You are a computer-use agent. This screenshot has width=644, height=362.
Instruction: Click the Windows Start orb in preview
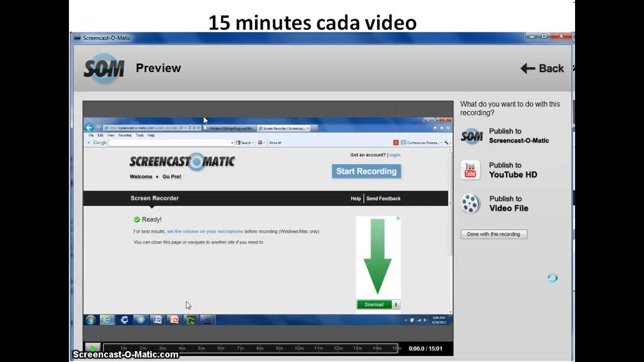point(91,320)
